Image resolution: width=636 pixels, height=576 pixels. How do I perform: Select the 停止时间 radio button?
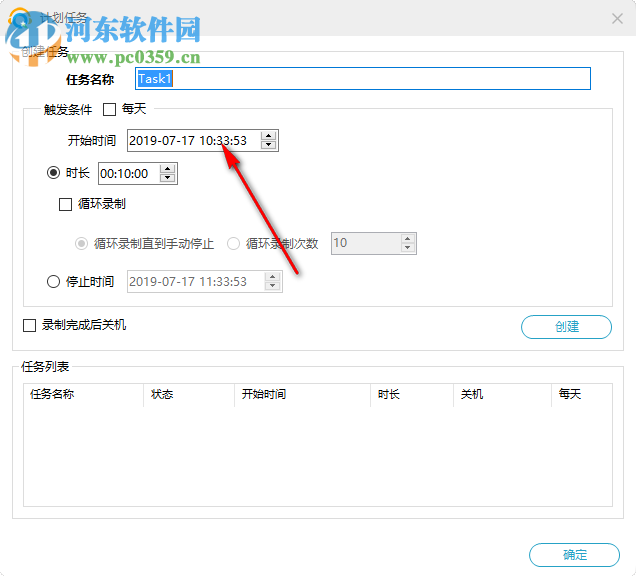pyautogui.click(x=53, y=282)
